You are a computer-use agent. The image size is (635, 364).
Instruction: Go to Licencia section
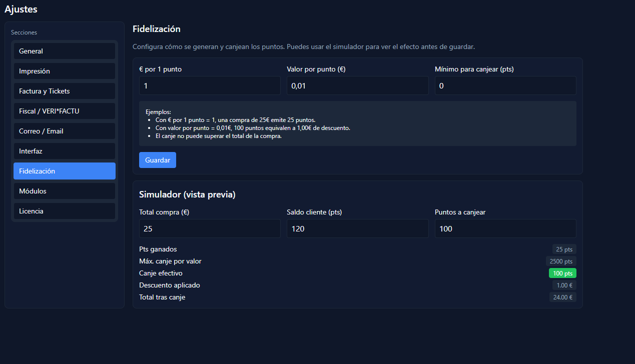pyautogui.click(x=64, y=211)
